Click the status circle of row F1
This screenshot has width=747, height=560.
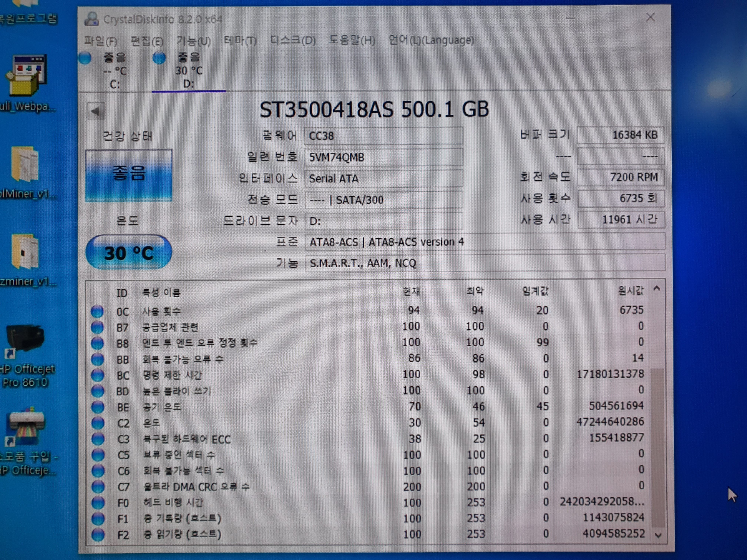[98, 519]
